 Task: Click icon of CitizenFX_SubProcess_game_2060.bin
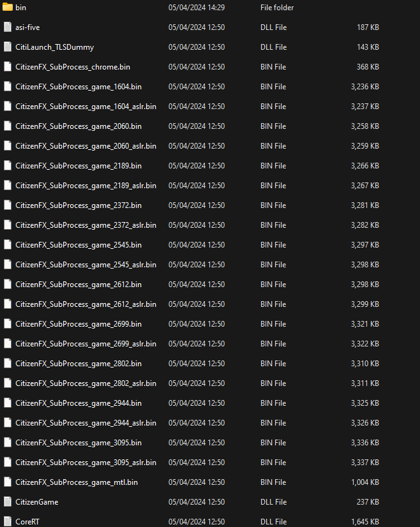tap(8, 126)
